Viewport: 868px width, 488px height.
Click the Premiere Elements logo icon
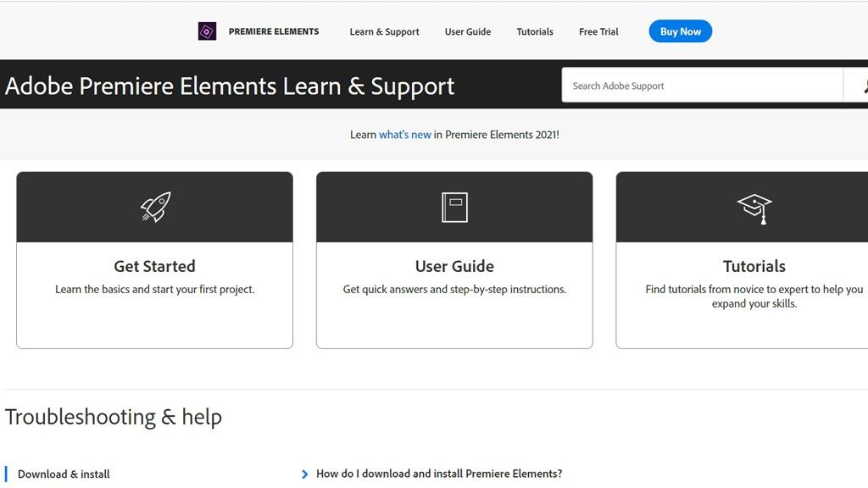coord(207,31)
